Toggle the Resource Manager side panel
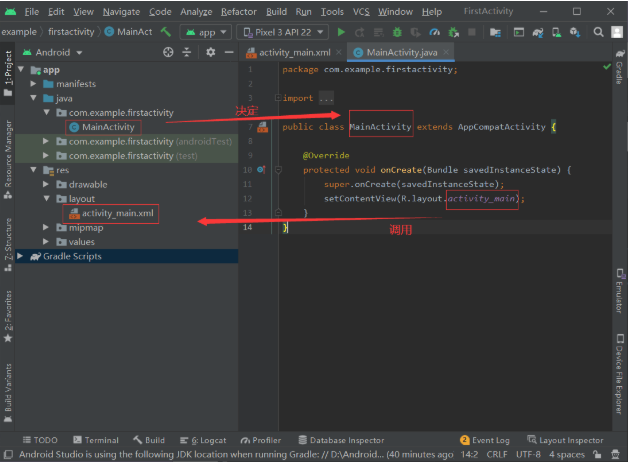 tap(8, 160)
